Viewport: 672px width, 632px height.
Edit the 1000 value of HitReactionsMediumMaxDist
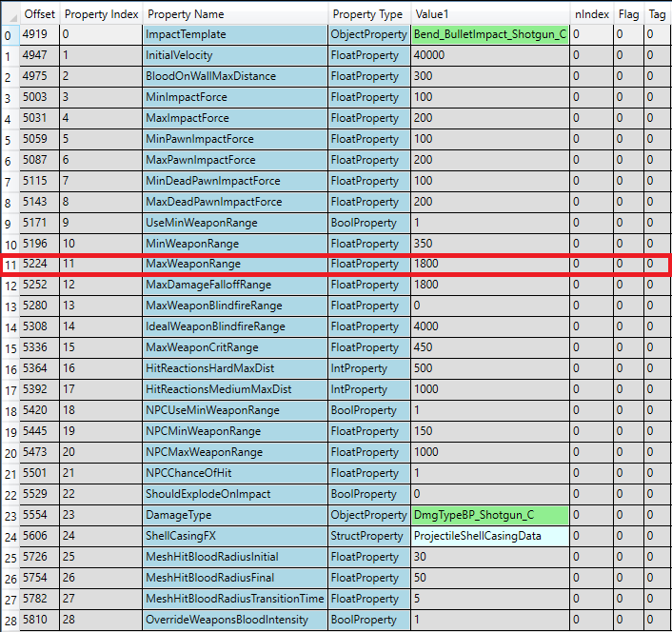point(490,389)
